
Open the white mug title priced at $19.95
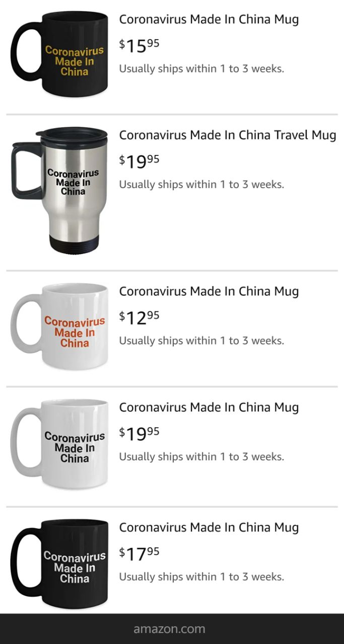209,407
